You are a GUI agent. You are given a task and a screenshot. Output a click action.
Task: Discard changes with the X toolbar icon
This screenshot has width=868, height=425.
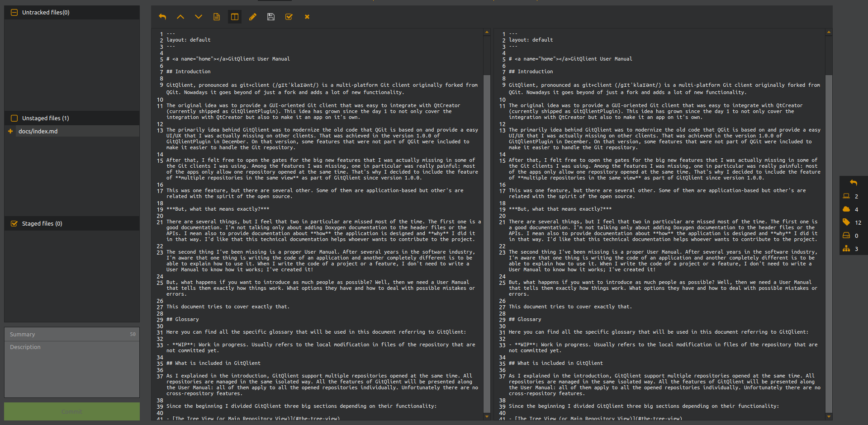click(x=307, y=17)
